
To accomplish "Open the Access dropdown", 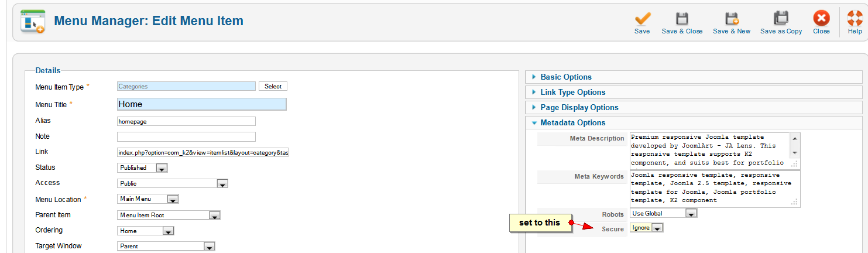I will coord(173,183).
